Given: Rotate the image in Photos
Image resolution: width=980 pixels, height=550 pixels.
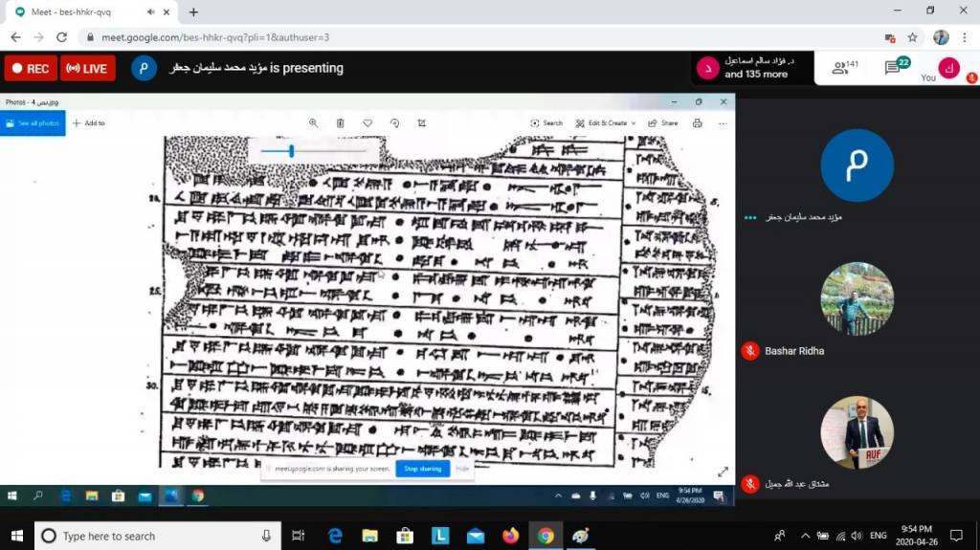Looking at the screenshot, I should coord(394,123).
